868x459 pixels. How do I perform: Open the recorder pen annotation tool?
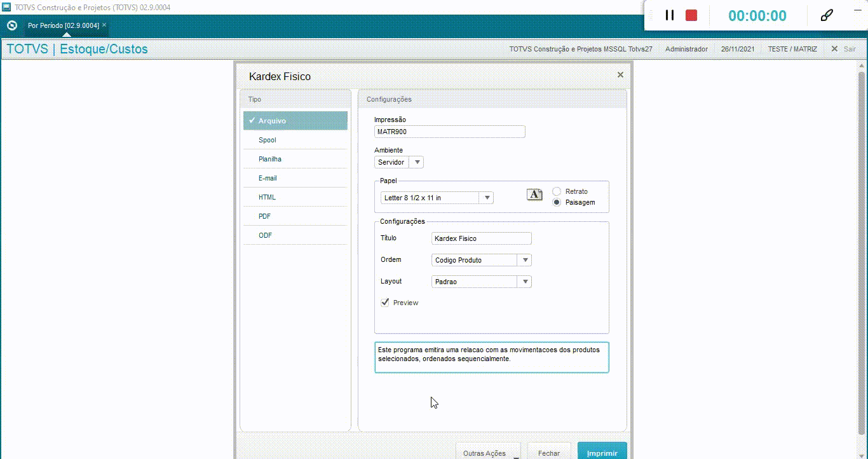[x=827, y=15]
